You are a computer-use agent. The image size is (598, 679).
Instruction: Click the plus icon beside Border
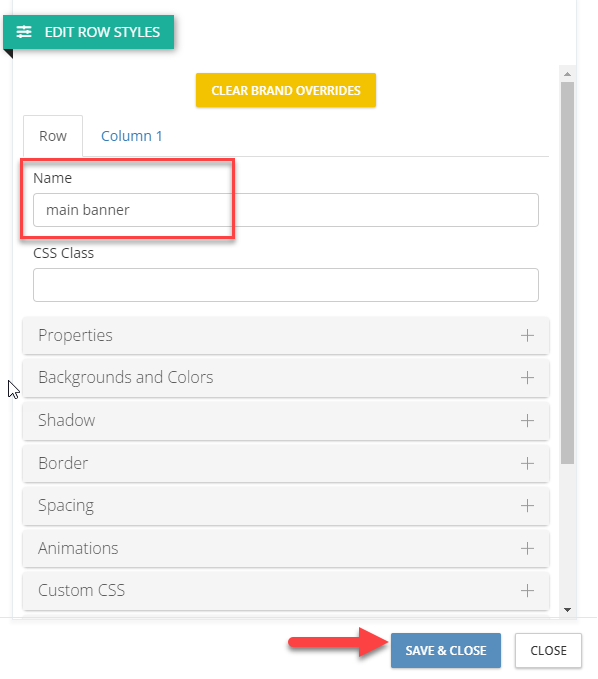pyautogui.click(x=527, y=463)
